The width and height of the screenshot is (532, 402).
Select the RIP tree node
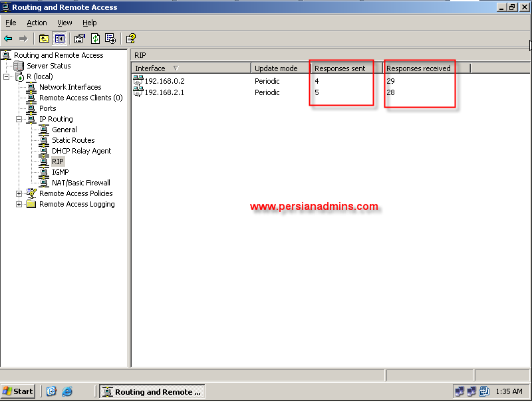58,161
